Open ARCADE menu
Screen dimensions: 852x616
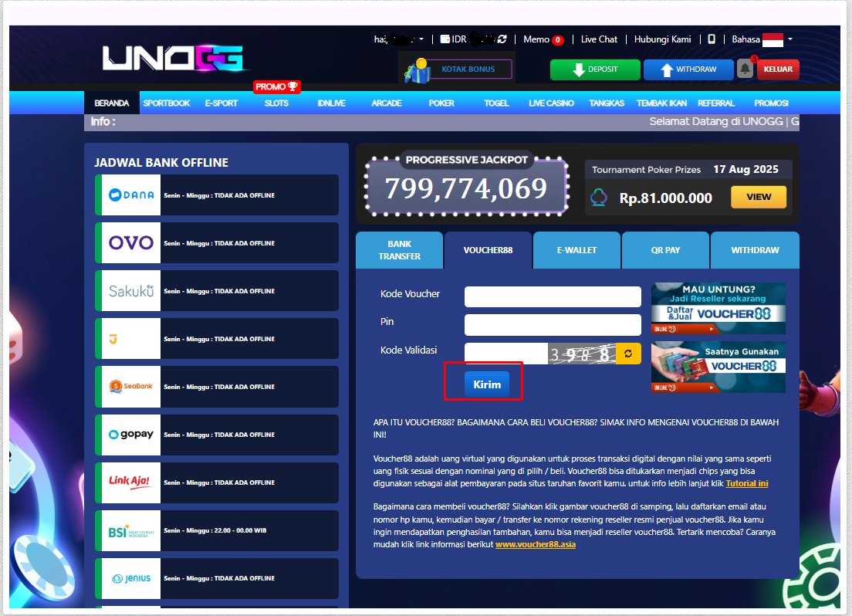point(387,103)
